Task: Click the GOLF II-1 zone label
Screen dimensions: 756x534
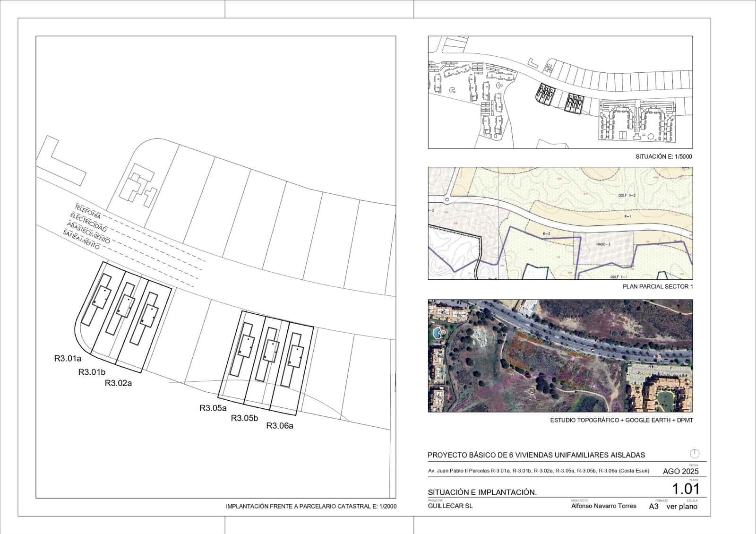Action: click(618, 277)
